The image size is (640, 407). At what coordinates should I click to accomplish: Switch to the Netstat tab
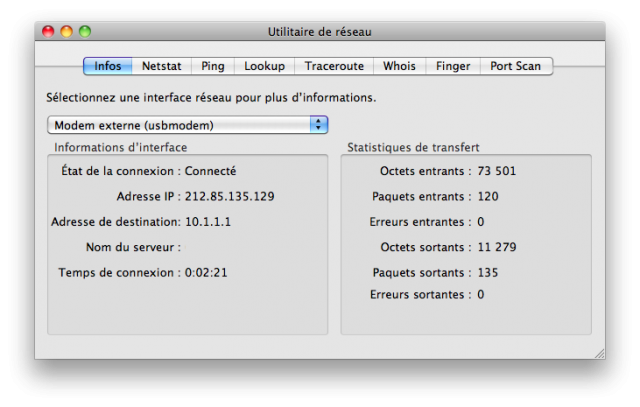click(162, 66)
